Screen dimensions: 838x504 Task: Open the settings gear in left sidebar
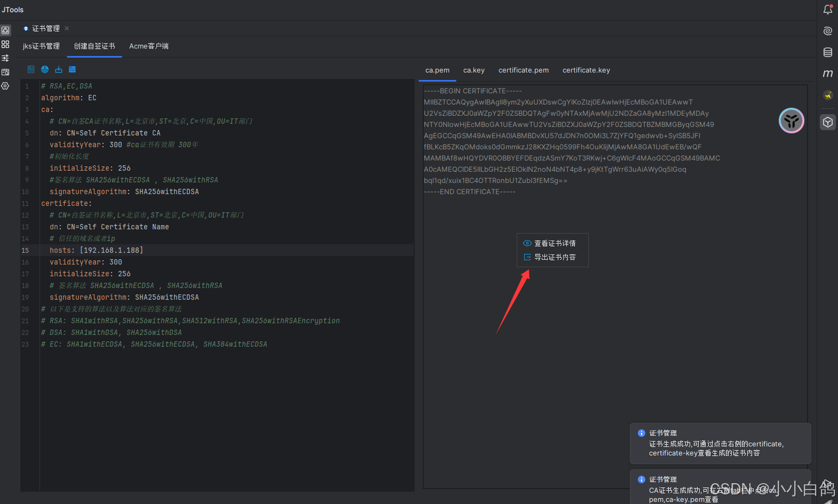coord(5,86)
